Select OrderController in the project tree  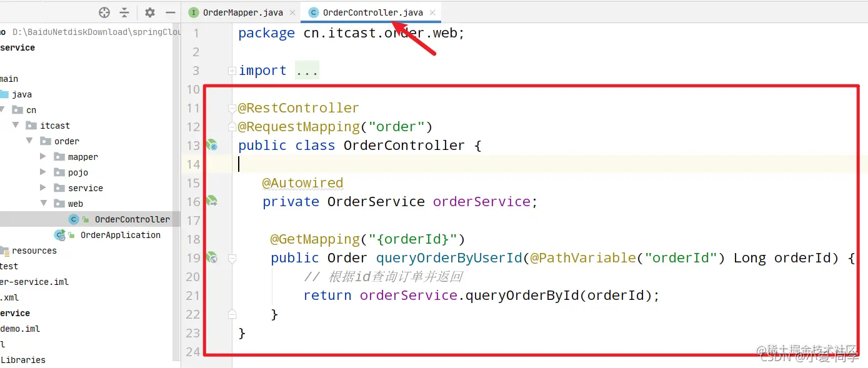pyautogui.click(x=132, y=219)
